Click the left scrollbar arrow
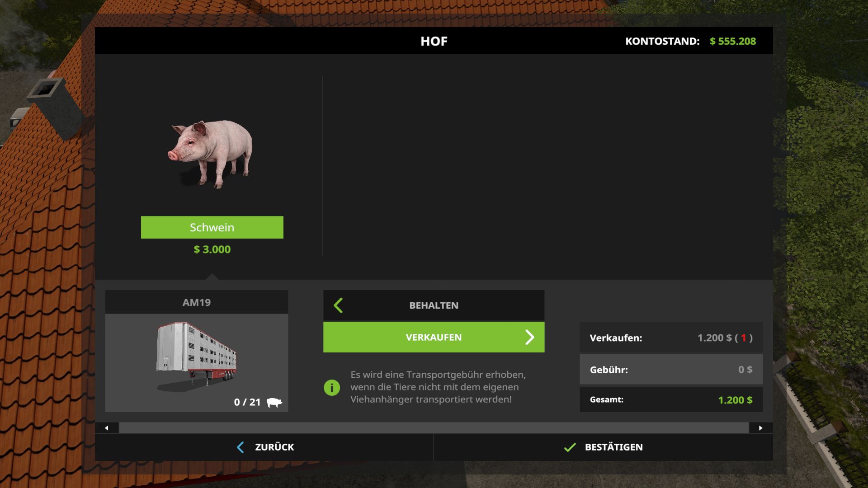This screenshot has width=868, height=488. coord(107,428)
